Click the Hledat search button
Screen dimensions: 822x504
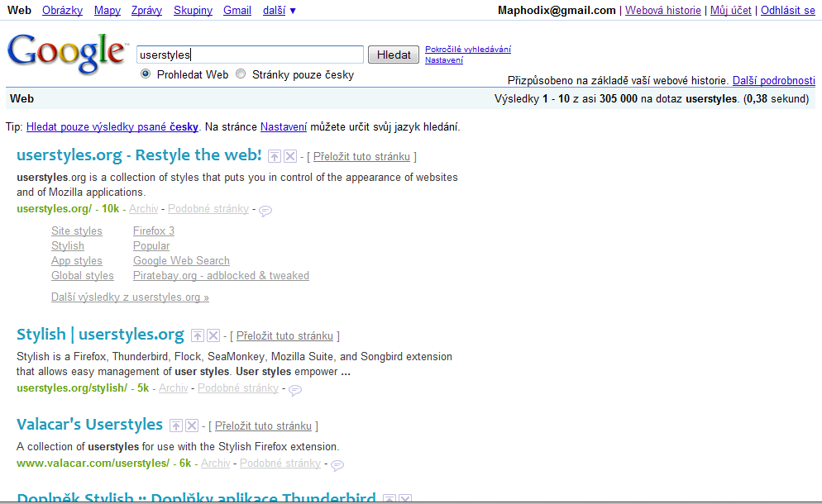[x=394, y=55]
